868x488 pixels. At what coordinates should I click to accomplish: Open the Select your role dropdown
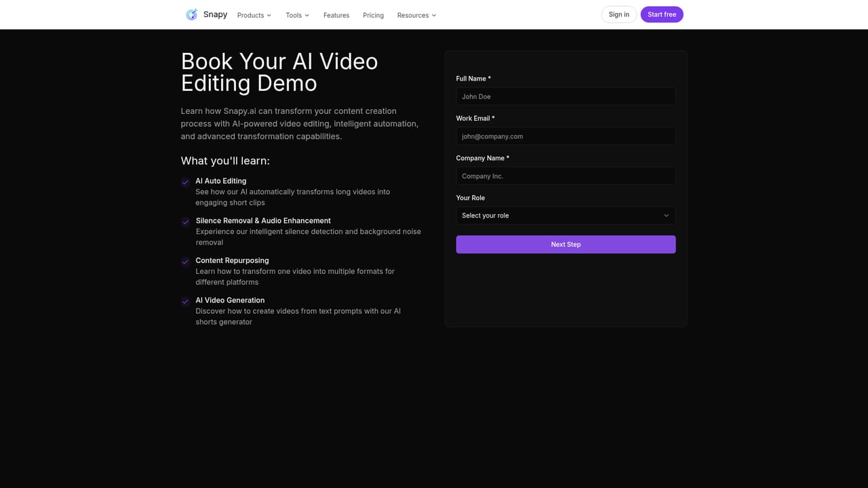[566, 216]
